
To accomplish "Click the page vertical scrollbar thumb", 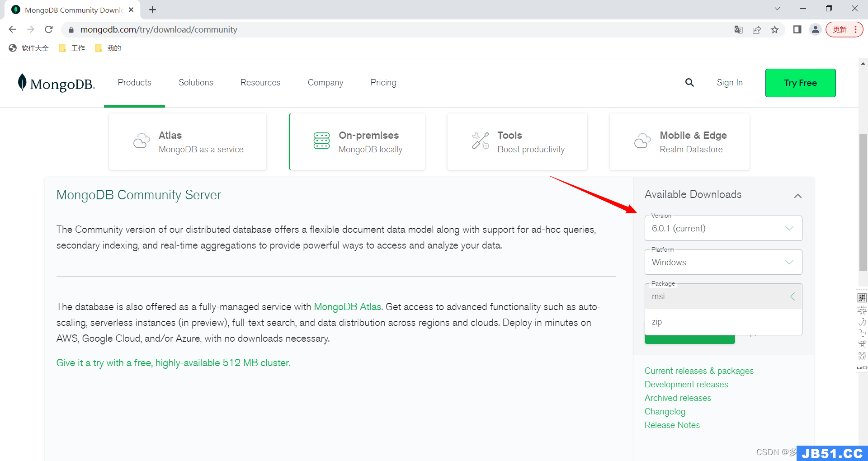I will [x=863, y=202].
